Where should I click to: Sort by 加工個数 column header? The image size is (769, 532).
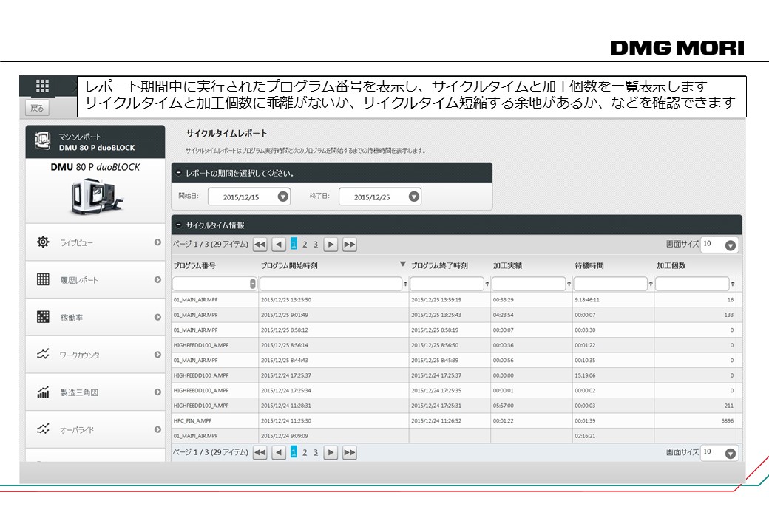[x=671, y=265]
